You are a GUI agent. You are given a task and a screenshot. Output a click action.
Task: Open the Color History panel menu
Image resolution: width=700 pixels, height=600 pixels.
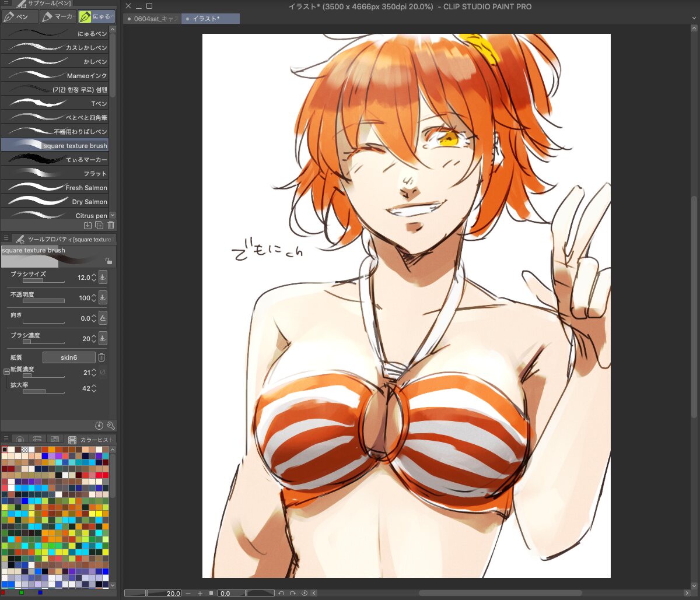(6, 438)
